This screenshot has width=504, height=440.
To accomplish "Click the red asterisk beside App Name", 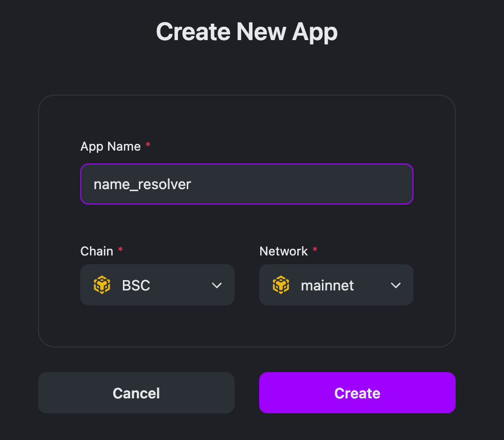I will pyautogui.click(x=148, y=145).
